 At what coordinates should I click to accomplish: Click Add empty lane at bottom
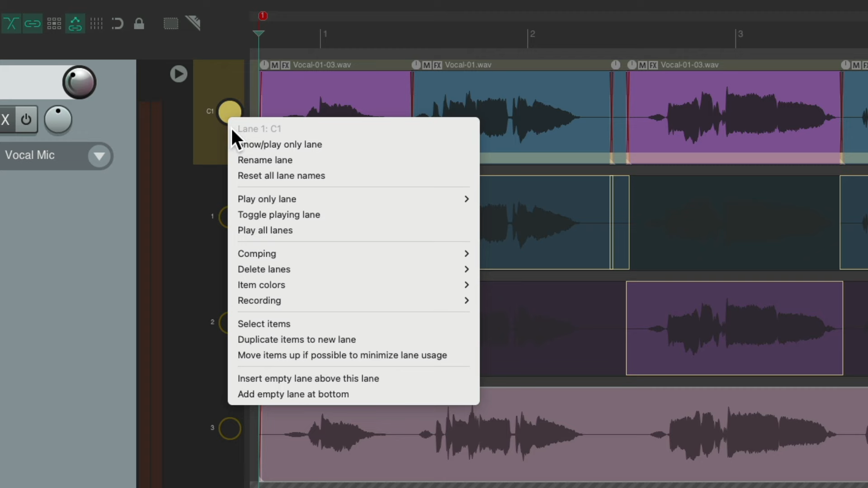293,394
